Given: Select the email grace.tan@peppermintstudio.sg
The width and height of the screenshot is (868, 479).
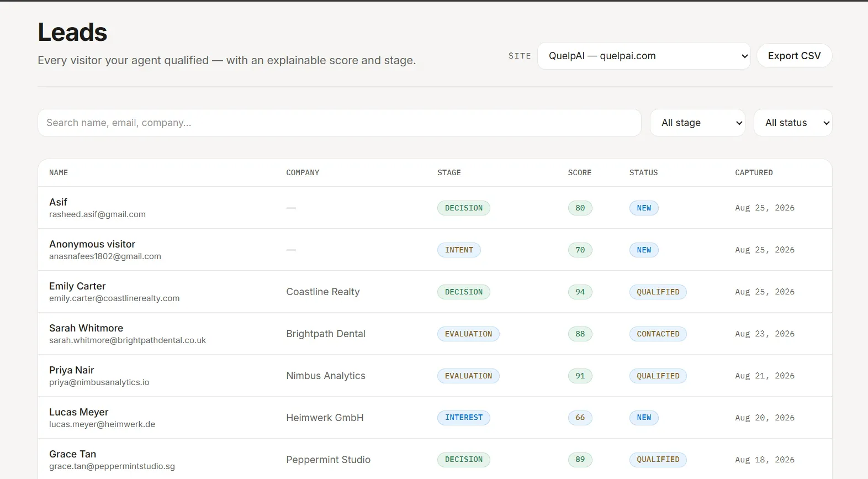Looking at the screenshot, I should coord(112,466).
